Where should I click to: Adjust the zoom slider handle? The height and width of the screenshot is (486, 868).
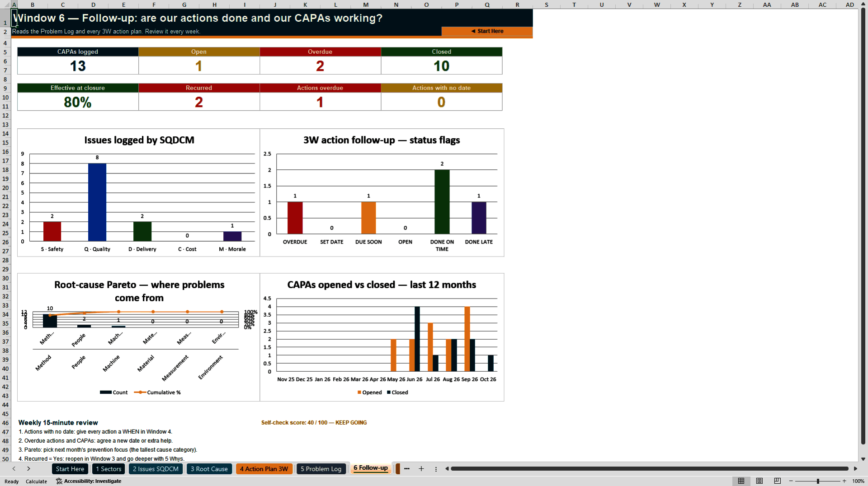[818, 481]
